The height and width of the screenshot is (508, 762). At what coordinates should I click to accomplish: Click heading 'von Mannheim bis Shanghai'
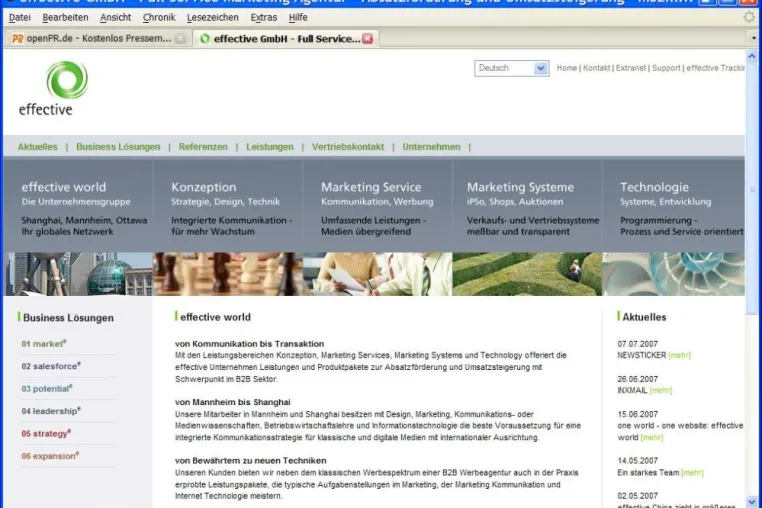click(x=233, y=402)
